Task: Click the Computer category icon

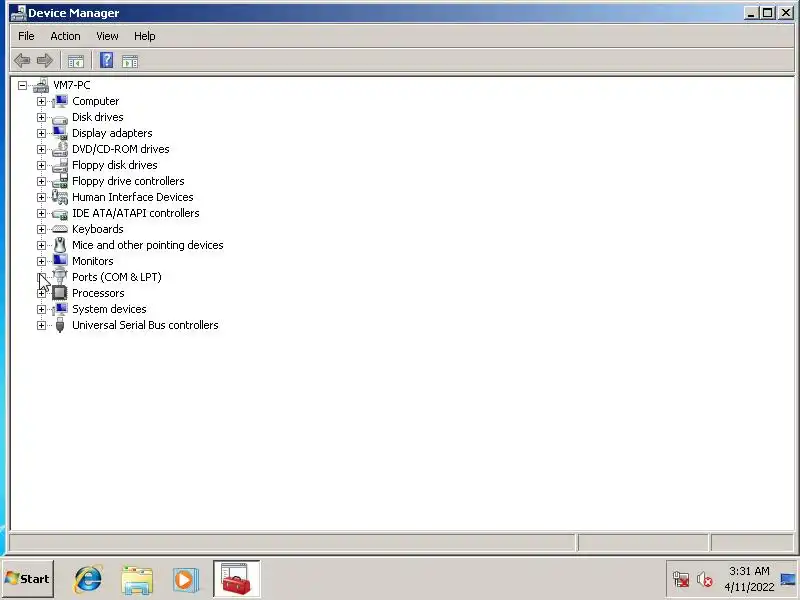Action: [x=60, y=101]
